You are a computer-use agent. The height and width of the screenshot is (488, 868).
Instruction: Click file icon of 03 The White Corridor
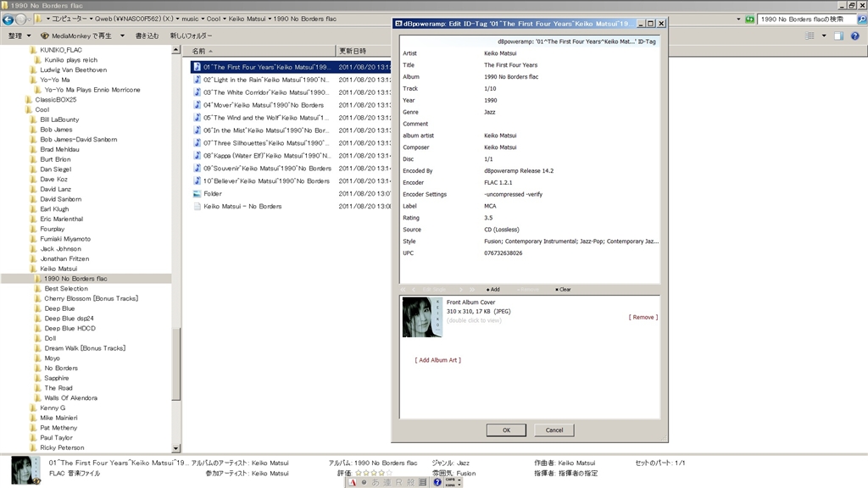point(197,92)
